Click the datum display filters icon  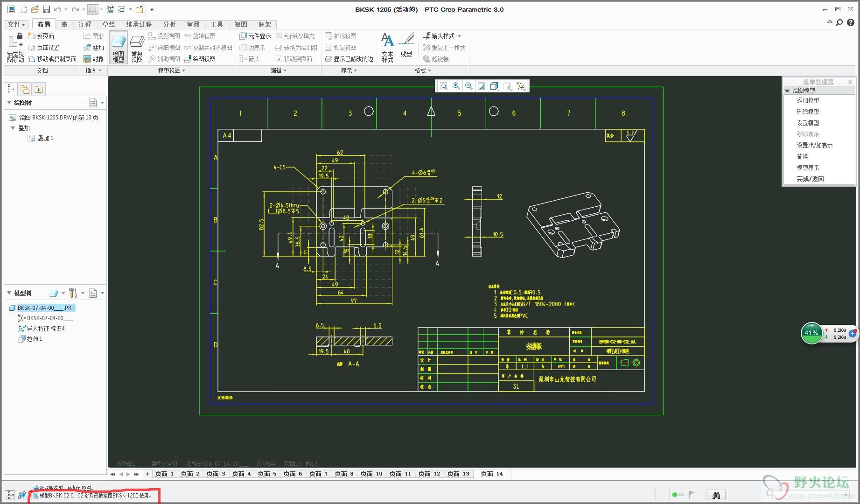520,86
